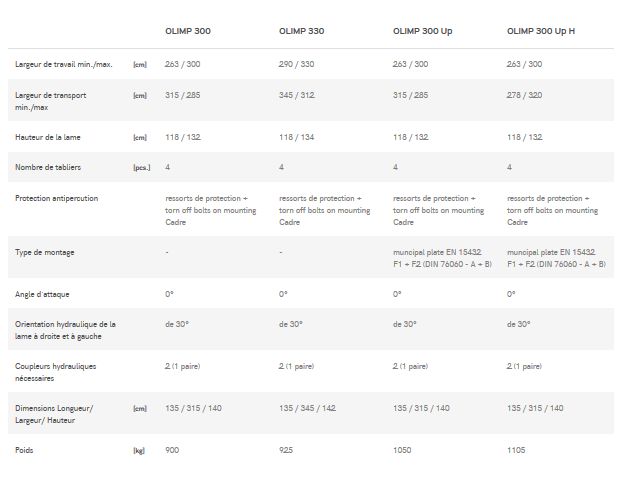This screenshot has width=630, height=477.
Task: Click the Dimensions Longueur/Largeur/Hauteur label
Action: pos(54,413)
